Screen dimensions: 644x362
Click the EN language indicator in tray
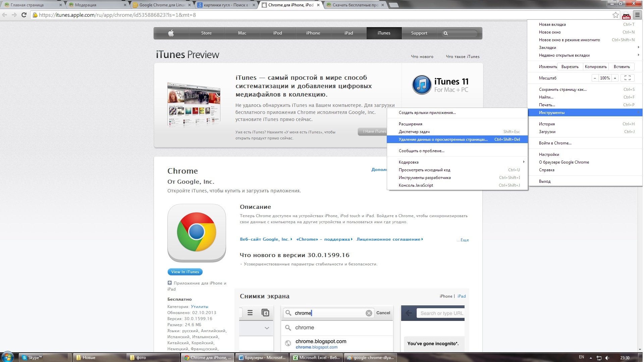click(581, 357)
